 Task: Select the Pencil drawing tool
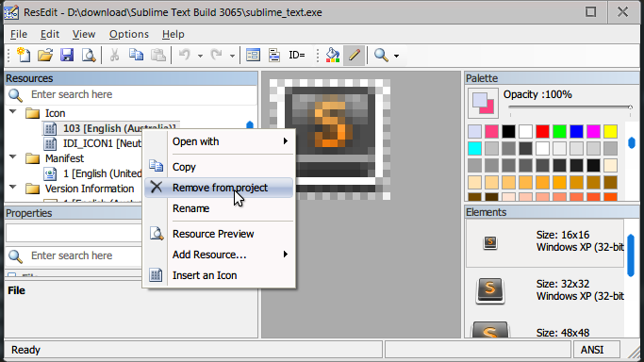354,55
